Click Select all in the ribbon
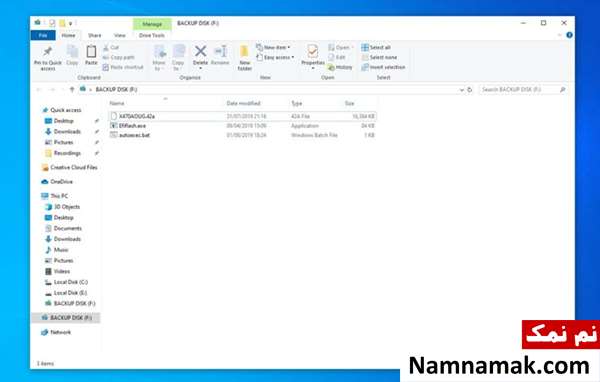 tap(376, 47)
